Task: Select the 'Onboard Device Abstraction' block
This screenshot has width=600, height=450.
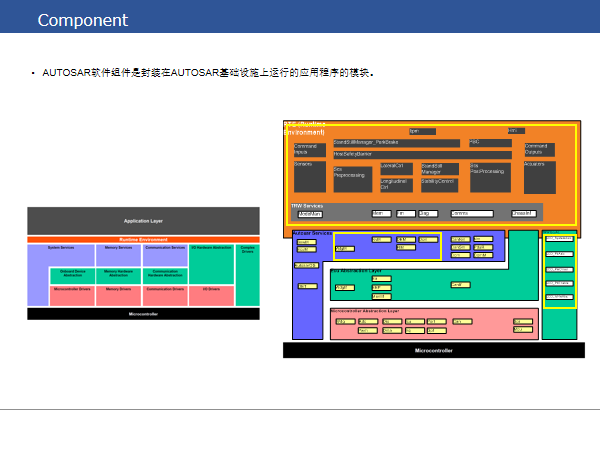Action: (72, 276)
